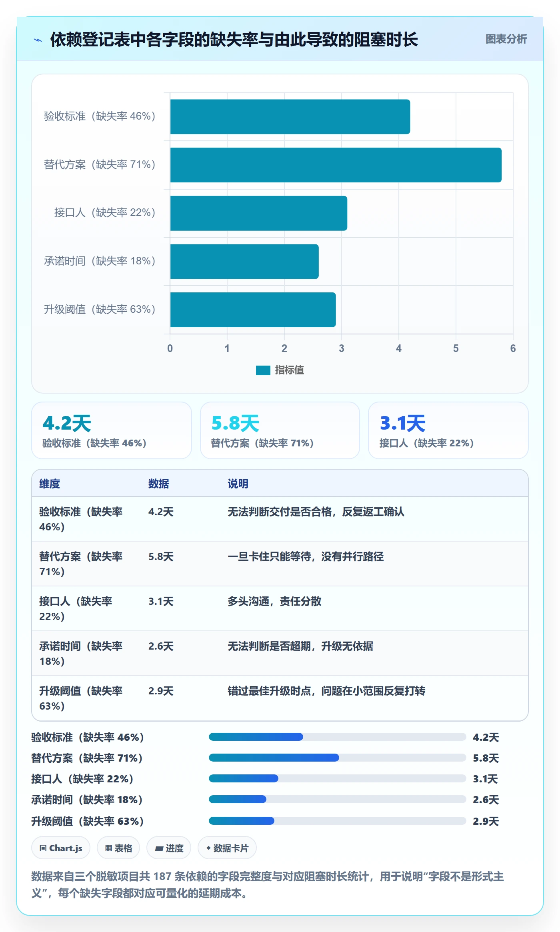Click the 2.6天 value beside the progress bar
Screen dimensions: 560x932
click(x=486, y=800)
